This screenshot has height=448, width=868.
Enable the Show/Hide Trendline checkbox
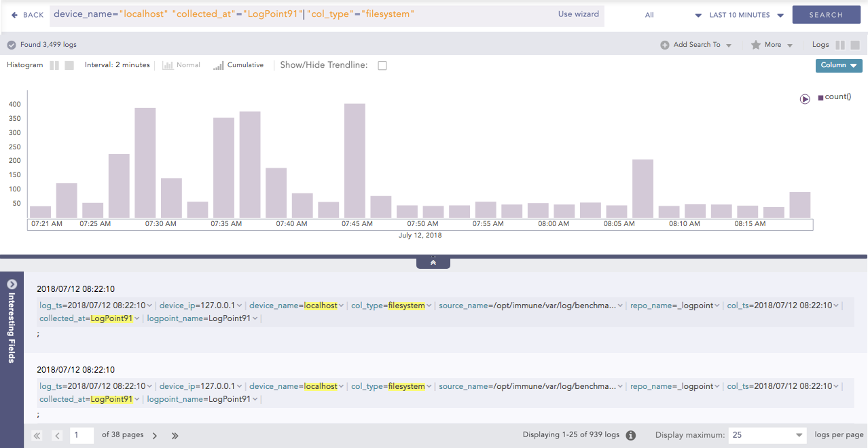point(382,66)
